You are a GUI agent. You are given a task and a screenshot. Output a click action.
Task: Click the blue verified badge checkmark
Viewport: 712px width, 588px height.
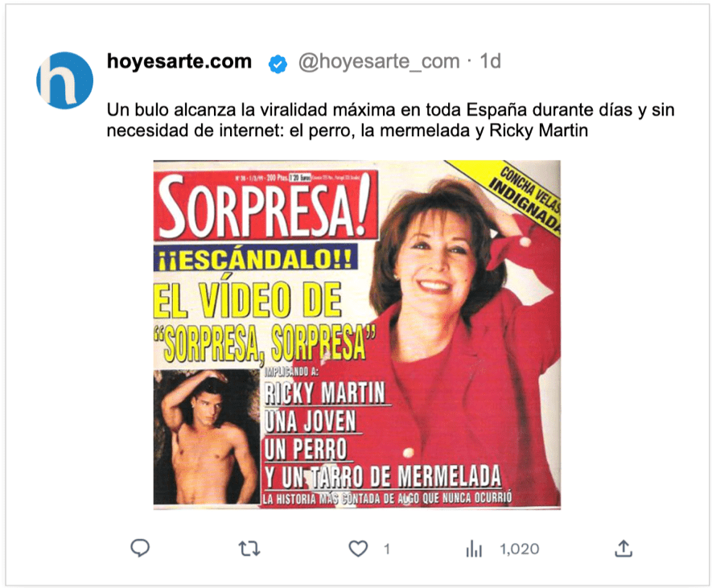point(278,64)
